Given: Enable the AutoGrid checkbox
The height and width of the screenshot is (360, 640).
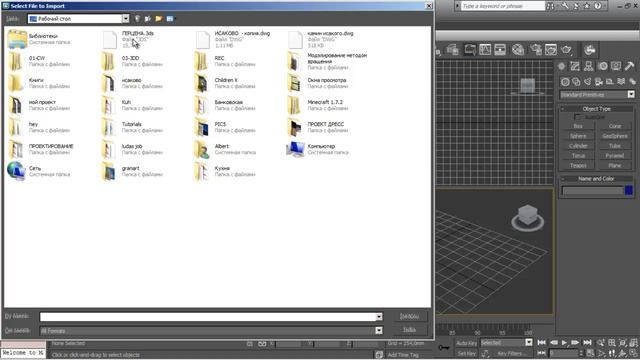Looking at the screenshot, I should coord(578,117).
